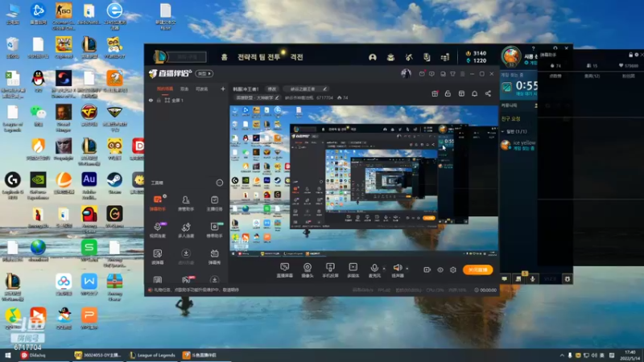The width and height of the screenshot is (644, 362).
Task: Open the danmaku assistant tool in toolbox
Action: coord(158,204)
